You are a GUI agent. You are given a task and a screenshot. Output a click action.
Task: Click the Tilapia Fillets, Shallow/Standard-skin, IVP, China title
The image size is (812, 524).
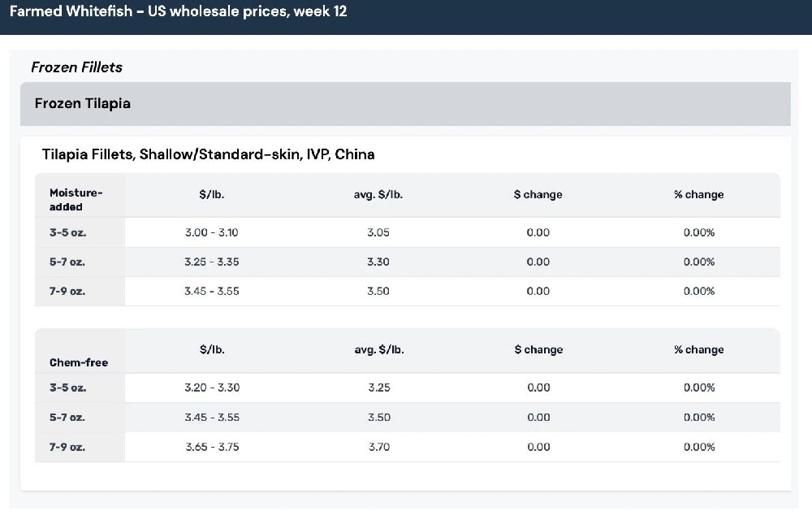(x=208, y=154)
